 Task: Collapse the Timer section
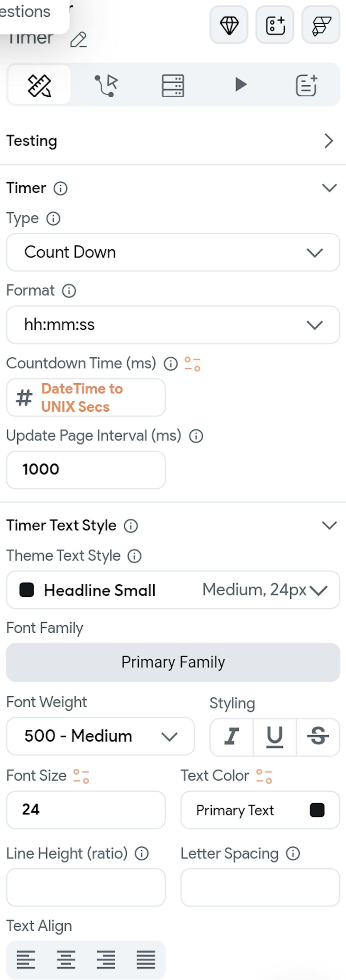[329, 187]
